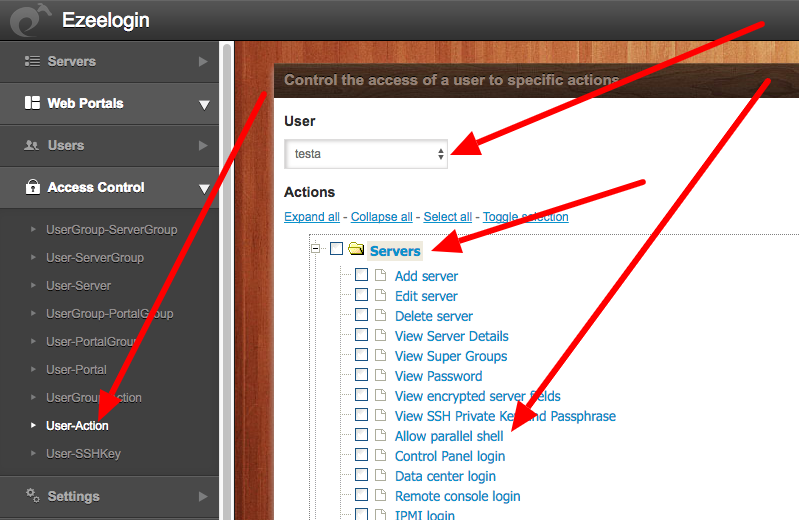The image size is (799, 520).
Task: Click document icon beside Control Panel login
Action: coord(380,455)
